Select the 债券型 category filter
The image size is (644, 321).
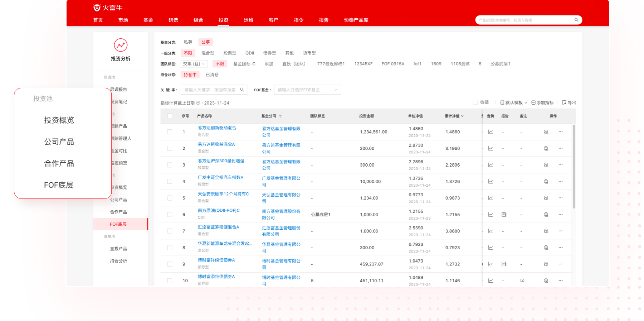[x=269, y=53]
